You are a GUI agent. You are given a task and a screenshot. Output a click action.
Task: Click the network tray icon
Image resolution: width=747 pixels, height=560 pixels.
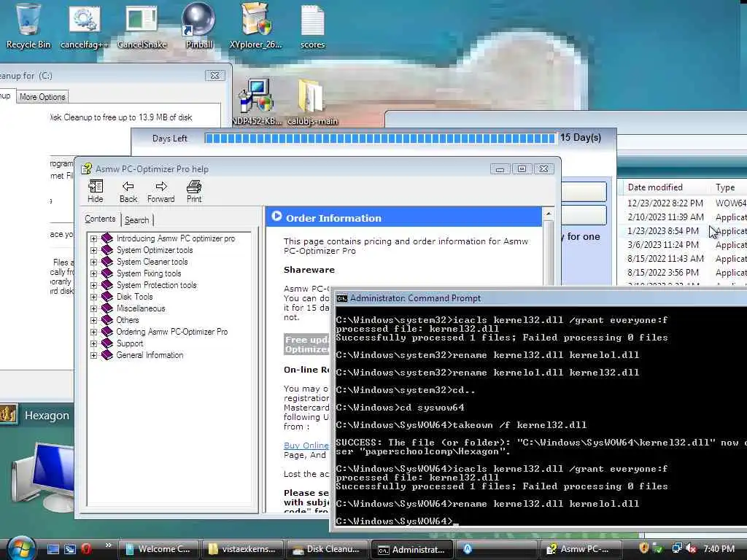676,548
